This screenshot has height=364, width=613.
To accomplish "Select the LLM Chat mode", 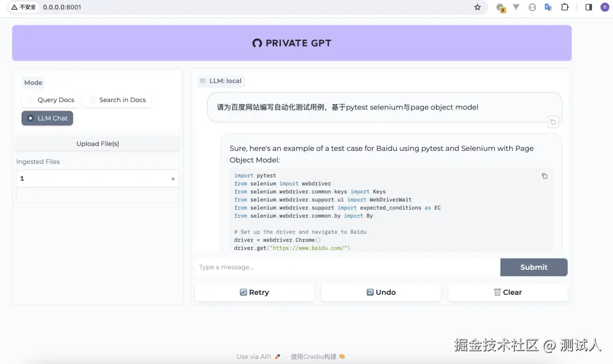I will [47, 118].
